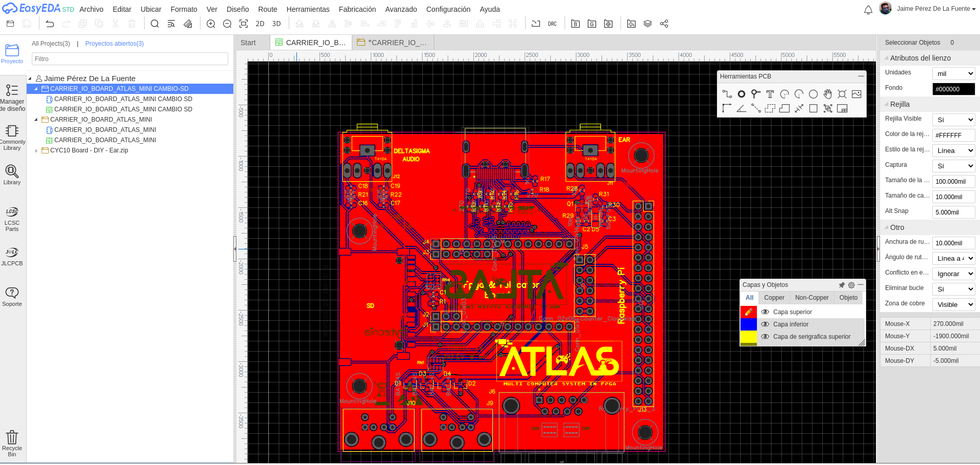This screenshot has height=465, width=980.
Task: Select the red Capa superior color swatch
Action: point(749,312)
